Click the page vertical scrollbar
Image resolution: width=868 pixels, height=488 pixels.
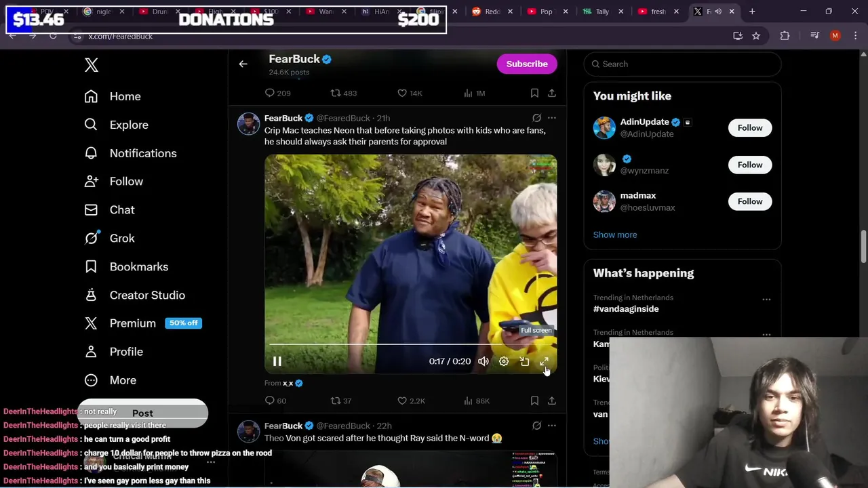[x=864, y=247]
